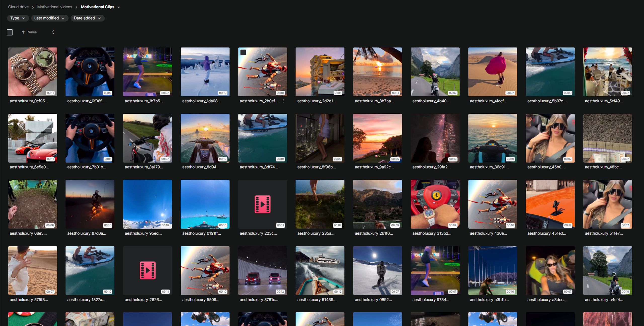644x326 pixels.
Task: Open the aestholuxury_8a179 motorcycle rider clip
Action: pyautogui.click(x=147, y=138)
